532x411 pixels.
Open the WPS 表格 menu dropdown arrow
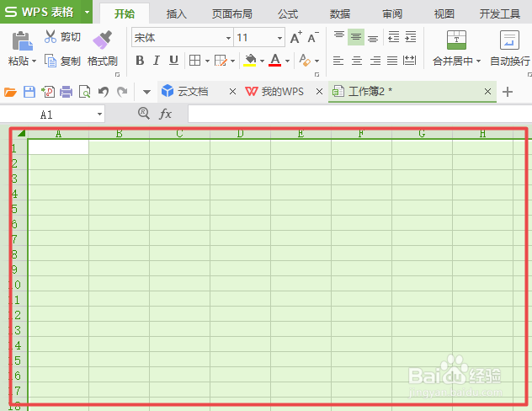(88, 13)
